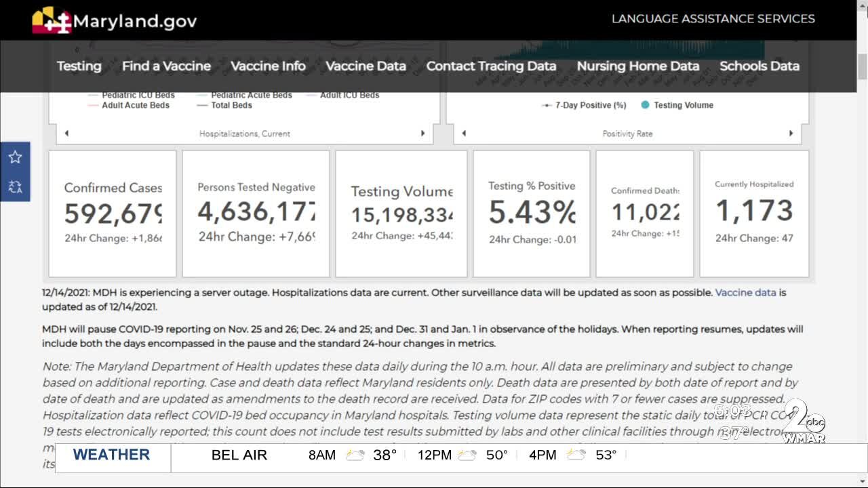This screenshot has width=868, height=488.
Task: Click the 24hr Change: -0.01 text
Action: coord(532,239)
